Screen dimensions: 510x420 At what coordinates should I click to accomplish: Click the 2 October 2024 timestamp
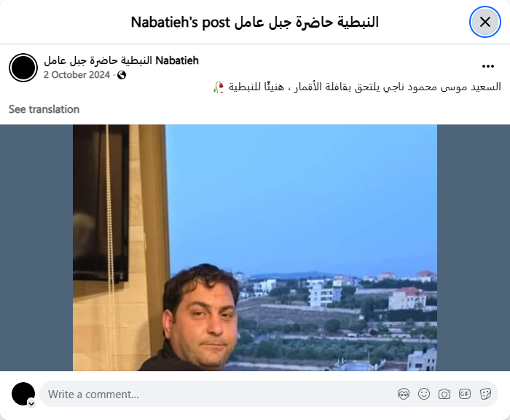[76, 75]
